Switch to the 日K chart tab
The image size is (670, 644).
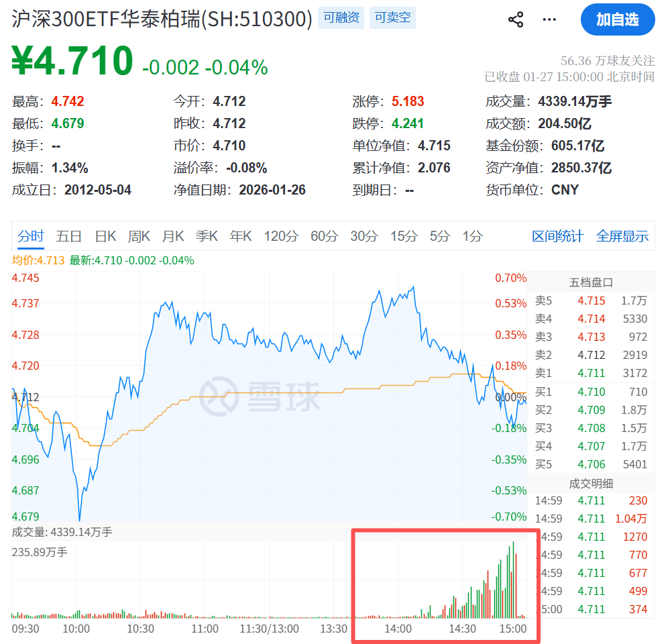(x=105, y=236)
